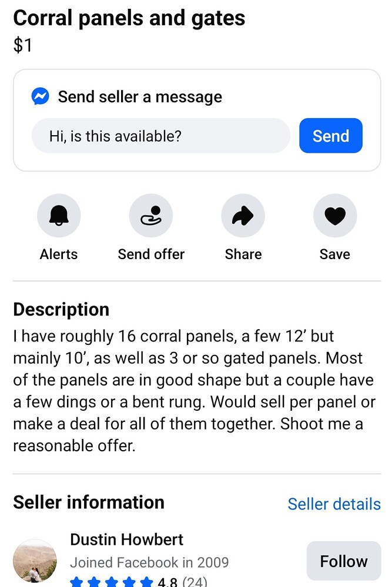This screenshot has width=392, height=587.
Task: Open the (24) reviews count
Action: point(193,582)
